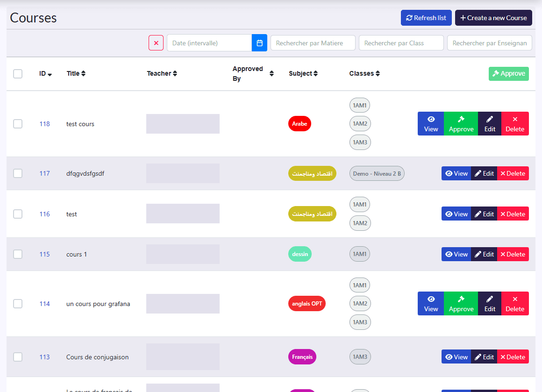542x392 pixels.
Task: Click the teal dessin subject badge
Action: [300, 254]
